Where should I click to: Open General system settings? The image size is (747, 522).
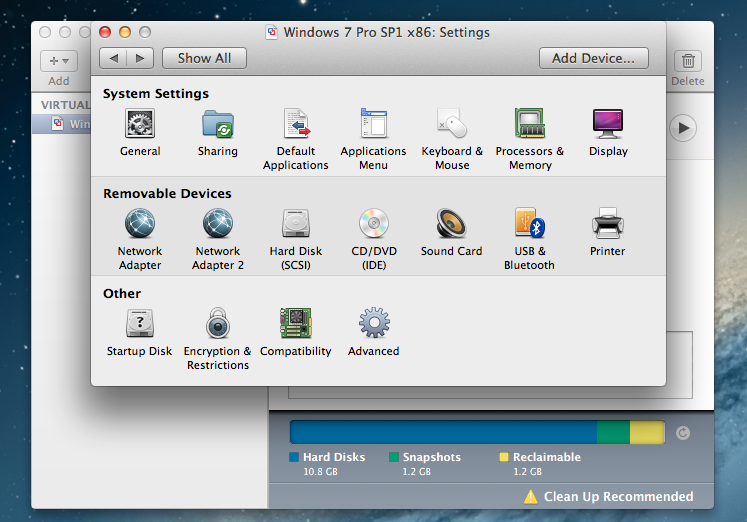tap(140, 125)
